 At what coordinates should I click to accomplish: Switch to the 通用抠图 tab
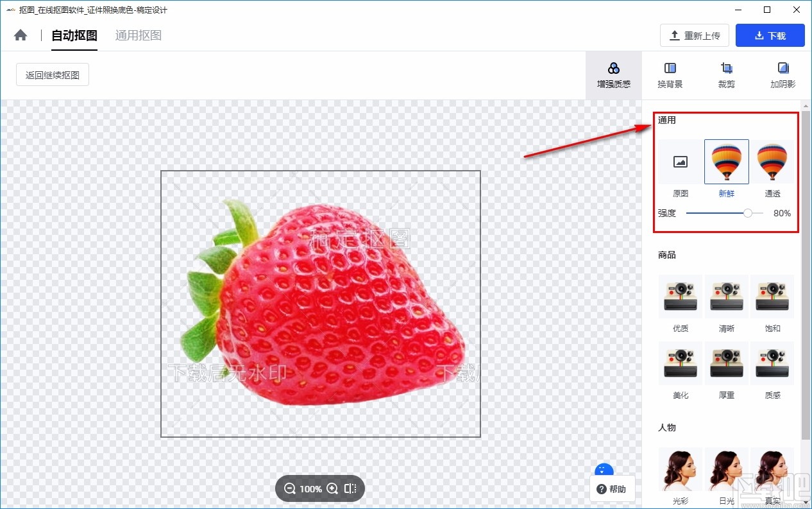coord(139,35)
